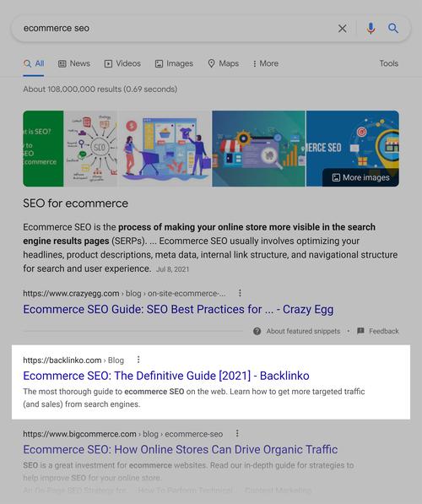Switch to the Videos tab
The image size is (422, 504).
tap(122, 63)
